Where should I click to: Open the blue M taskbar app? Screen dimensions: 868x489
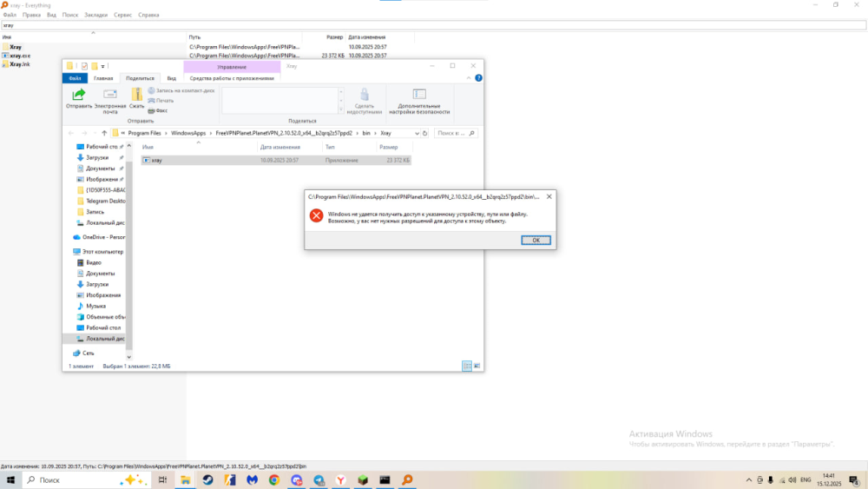click(252, 480)
